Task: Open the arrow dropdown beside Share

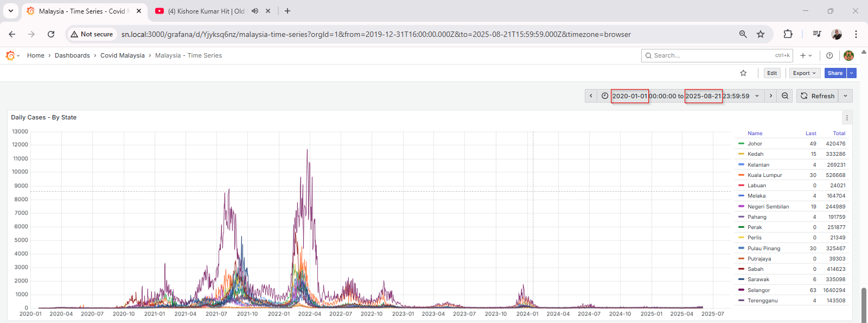Action: click(x=852, y=73)
